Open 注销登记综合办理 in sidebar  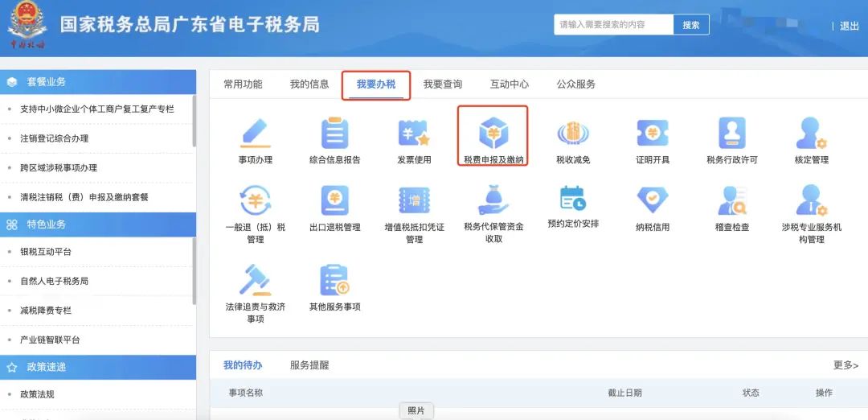(55, 138)
